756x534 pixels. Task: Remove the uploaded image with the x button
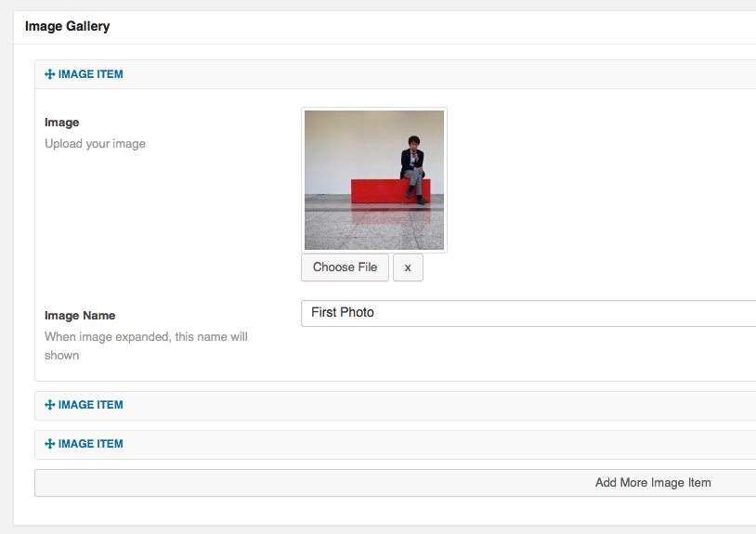click(408, 267)
